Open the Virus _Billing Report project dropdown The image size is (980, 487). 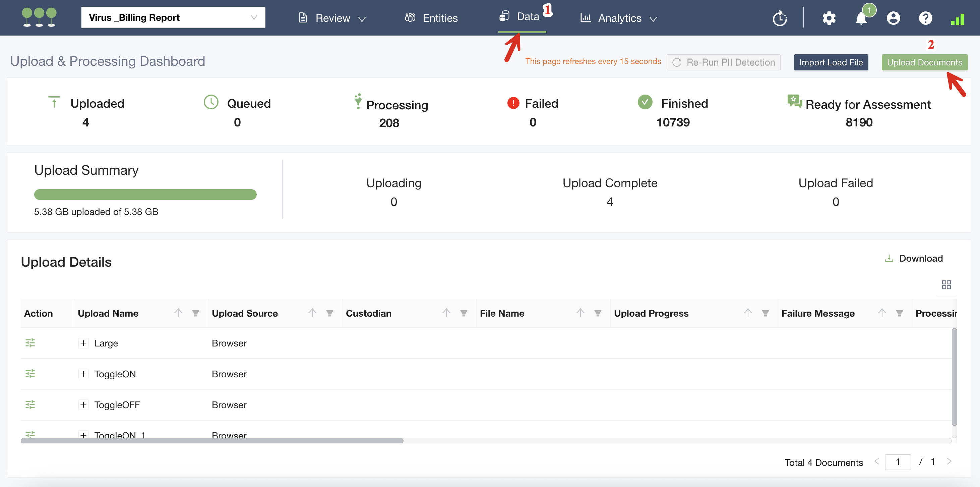coord(173,17)
